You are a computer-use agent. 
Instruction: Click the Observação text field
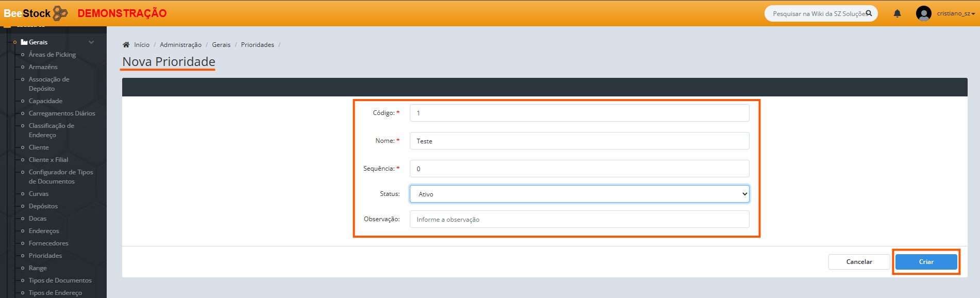579,219
